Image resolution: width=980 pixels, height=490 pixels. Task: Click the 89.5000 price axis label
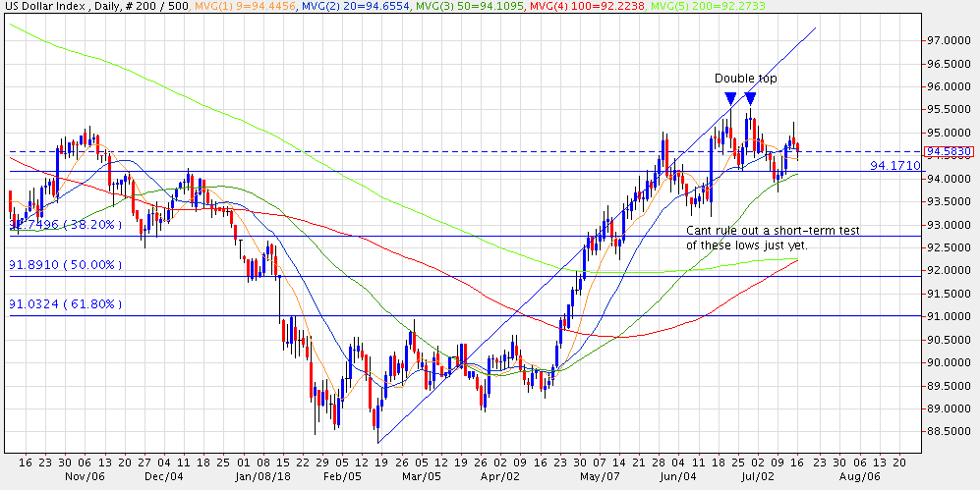[949, 386]
